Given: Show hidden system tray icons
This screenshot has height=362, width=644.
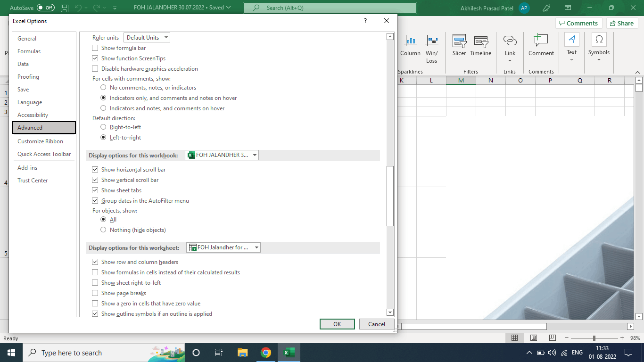Looking at the screenshot, I should (x=529, y=353).
